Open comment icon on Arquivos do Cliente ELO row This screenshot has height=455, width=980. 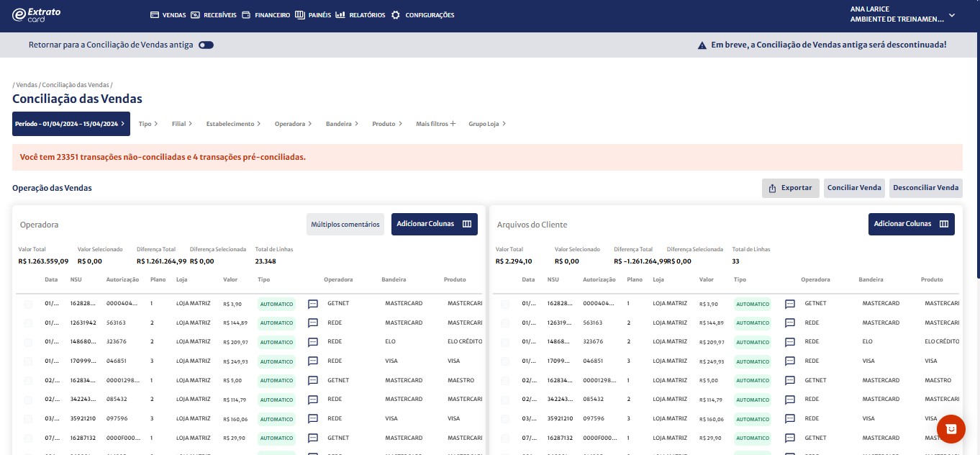point(790,342)
